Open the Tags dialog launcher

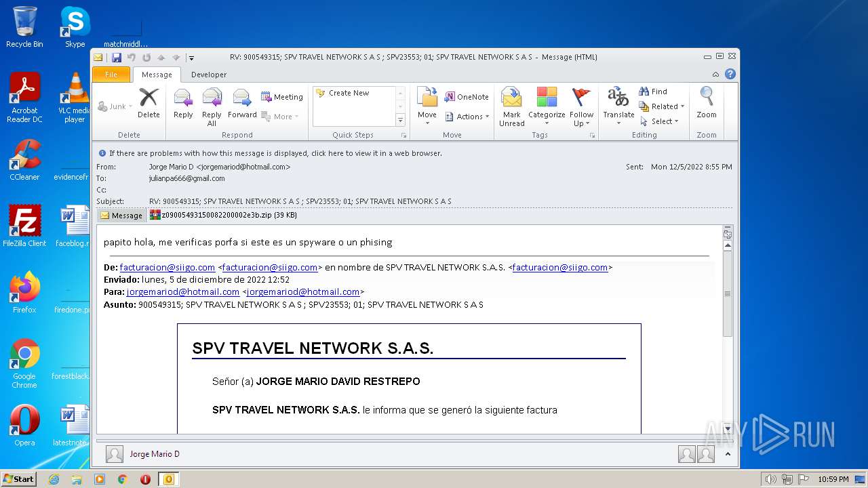pyautogui.click(x=592, y=136)
